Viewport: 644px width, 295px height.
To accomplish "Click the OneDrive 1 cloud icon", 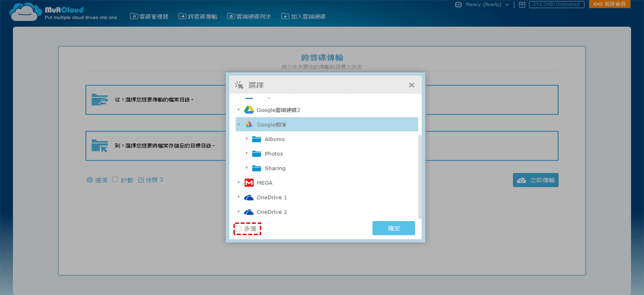I will coord(249,197).
